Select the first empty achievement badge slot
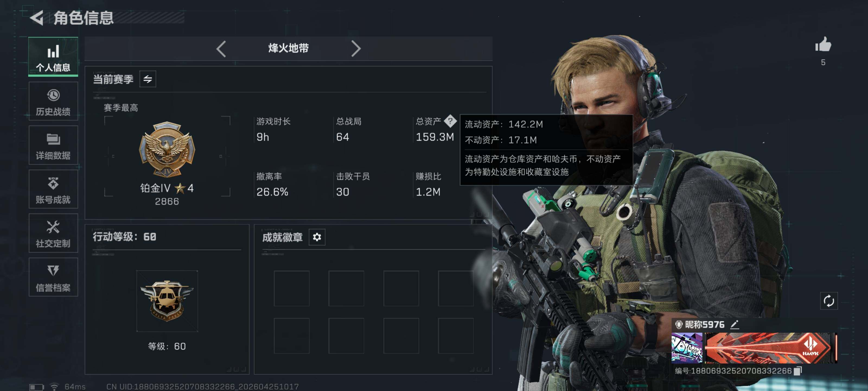Screen dimensions: 868x391 coord(292,288)
